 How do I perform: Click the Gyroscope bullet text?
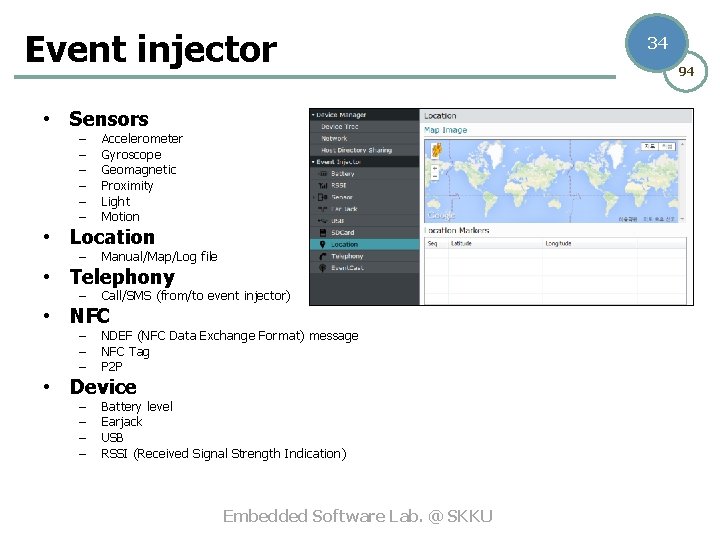131,155
